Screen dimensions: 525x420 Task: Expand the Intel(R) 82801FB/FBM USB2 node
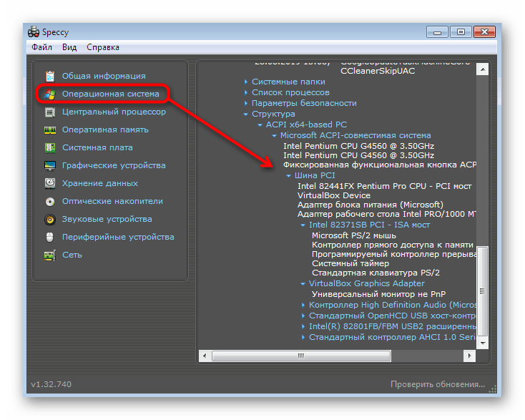tap(303, 326)
